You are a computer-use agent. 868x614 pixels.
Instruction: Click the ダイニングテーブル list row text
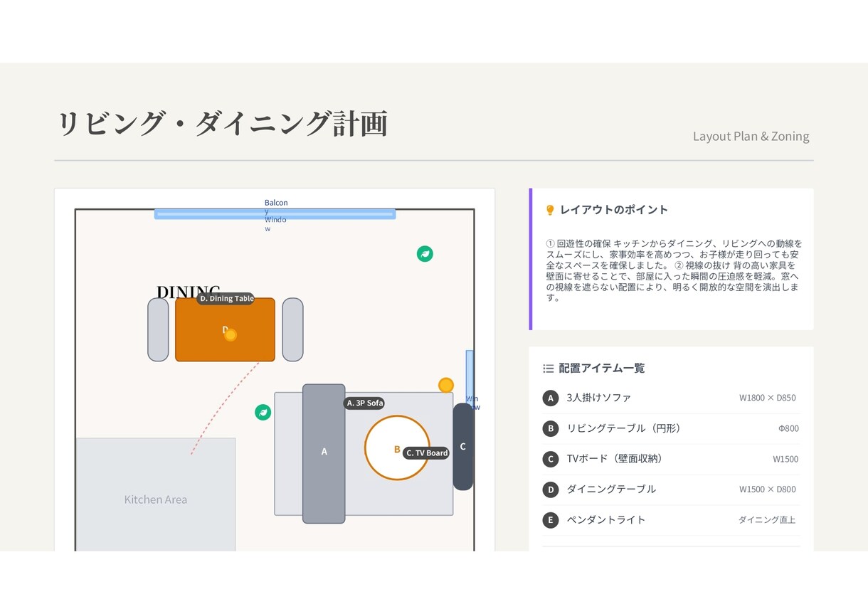pos(611,489)
